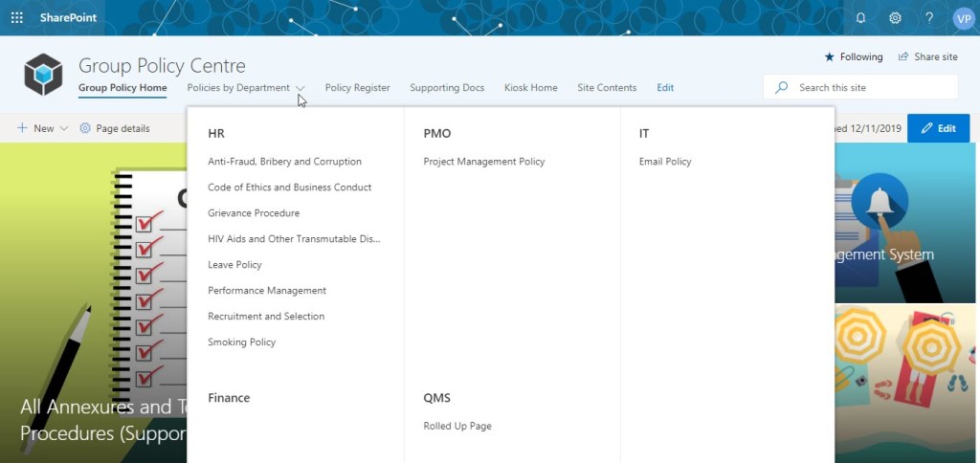Select Email Policy under IT
Screen dimensions: 980x463
pos(664,162)
